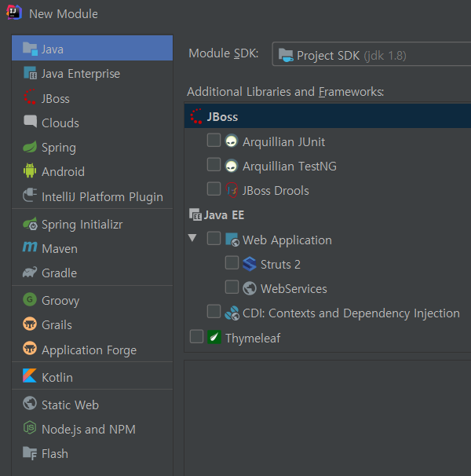Tick the Struts 2 checkbox

click(232, 262)
